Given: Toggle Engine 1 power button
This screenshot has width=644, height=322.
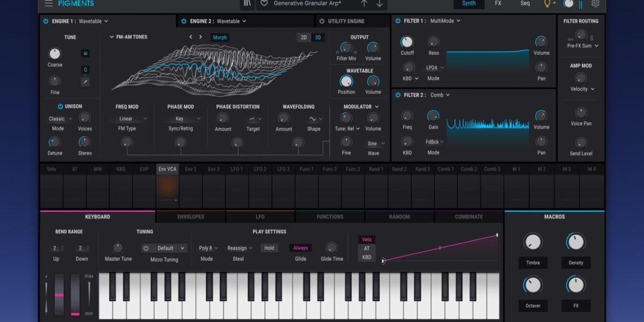Looking at the screenshot, I should 46,21.
